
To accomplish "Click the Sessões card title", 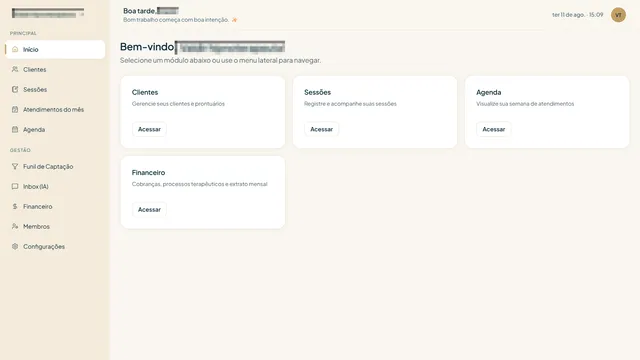I will coord(318,92).
